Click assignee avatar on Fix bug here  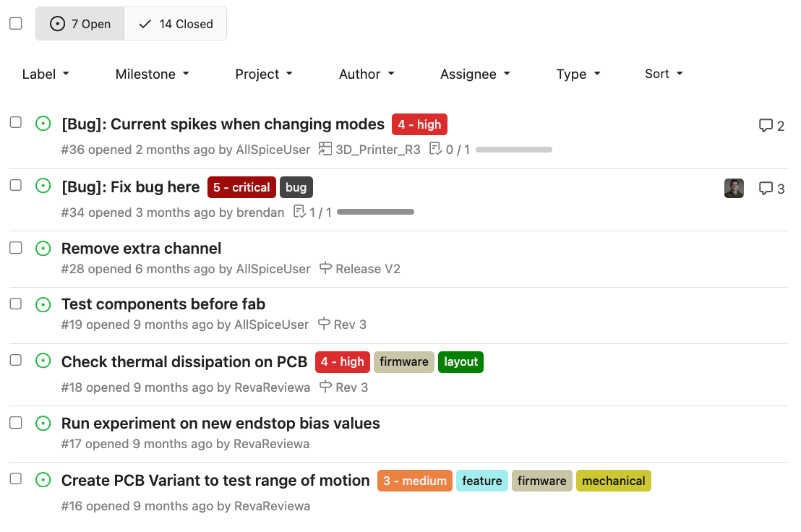tap(734, 189)
